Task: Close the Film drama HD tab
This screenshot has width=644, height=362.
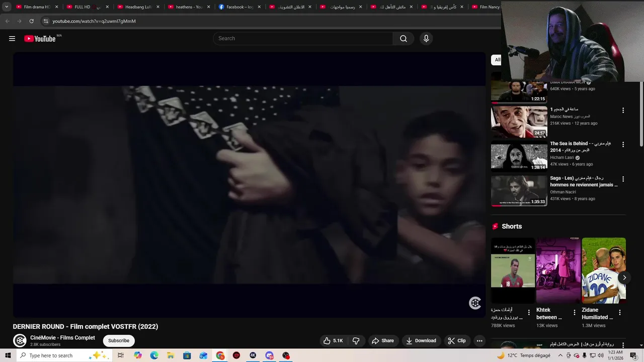Action: tap(56, 7)
